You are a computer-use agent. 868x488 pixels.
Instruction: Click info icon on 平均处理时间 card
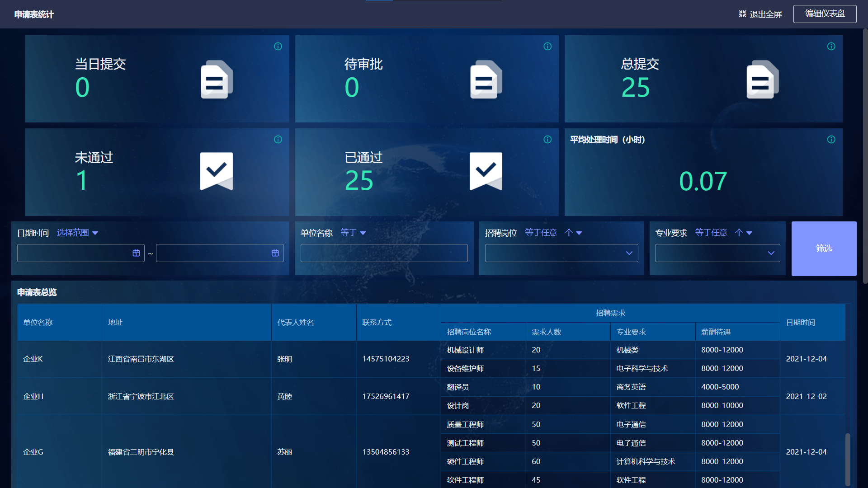pos(831,140)
